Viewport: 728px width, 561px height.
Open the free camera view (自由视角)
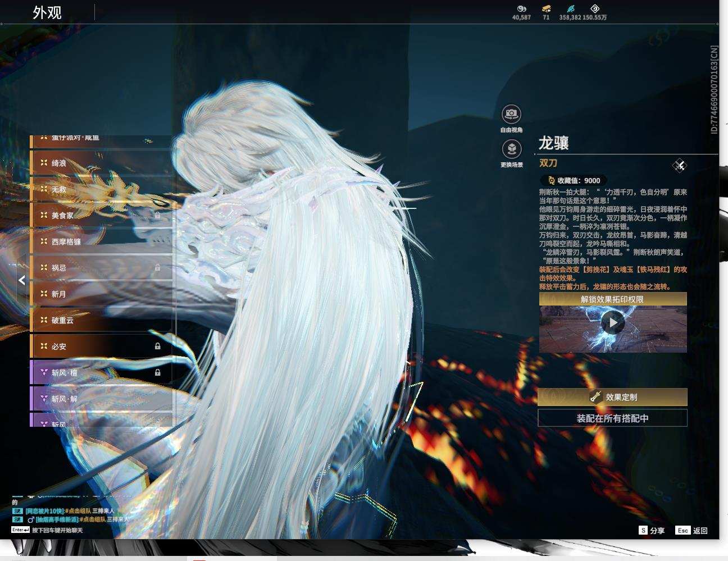[511, 115]
